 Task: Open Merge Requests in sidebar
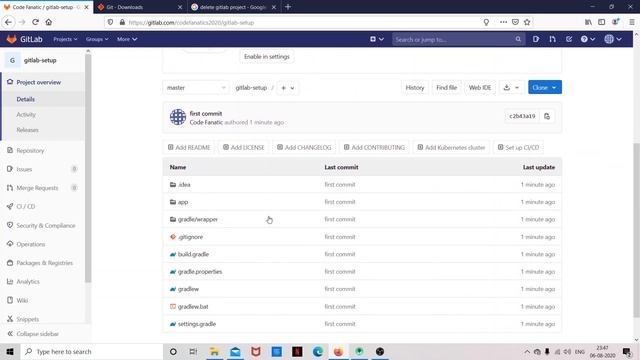(37, 188)
